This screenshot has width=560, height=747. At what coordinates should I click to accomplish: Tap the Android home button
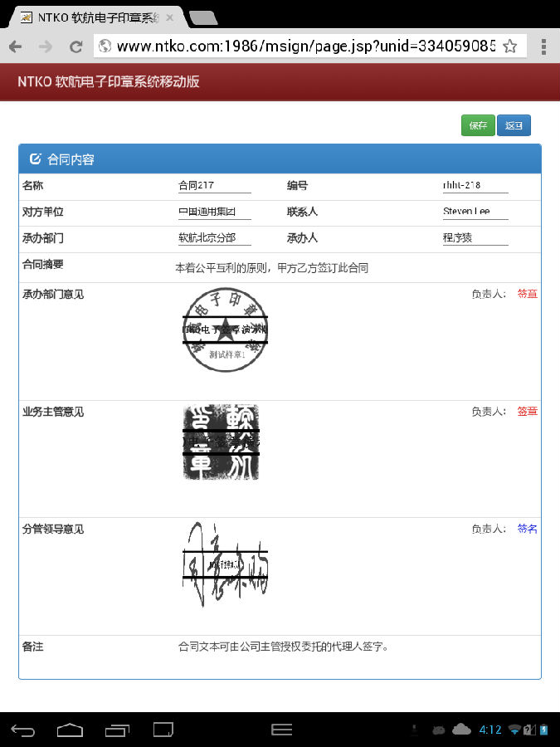point(70,730)
